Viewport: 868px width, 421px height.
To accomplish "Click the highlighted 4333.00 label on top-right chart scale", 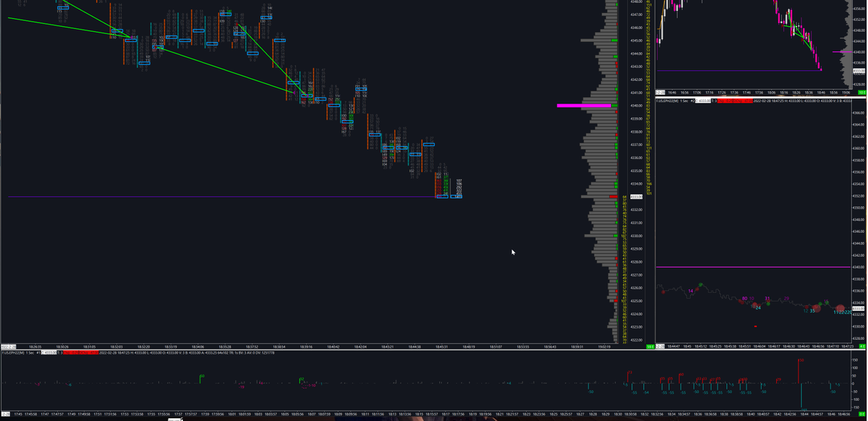I will click(x=859, y=71).
